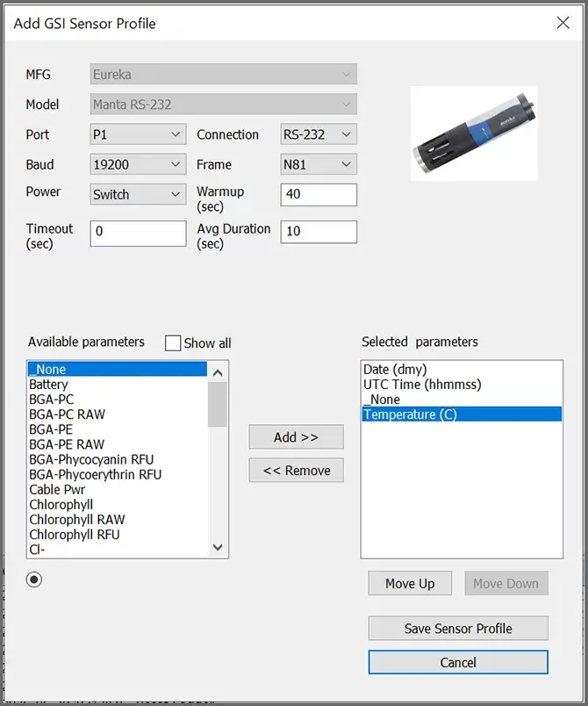Select BGA-PC RAW in Available parameters
588x706 pixels.
(117, 414)
